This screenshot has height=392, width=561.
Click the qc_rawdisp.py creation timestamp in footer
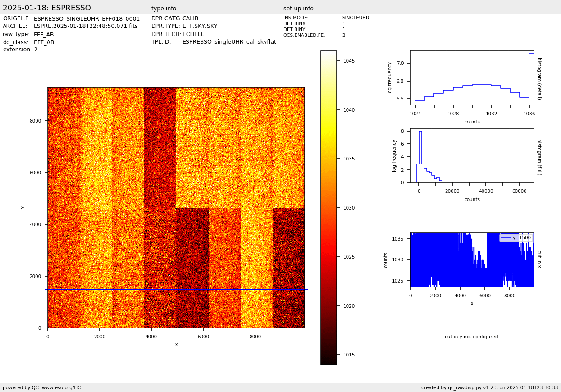(489, 387)
